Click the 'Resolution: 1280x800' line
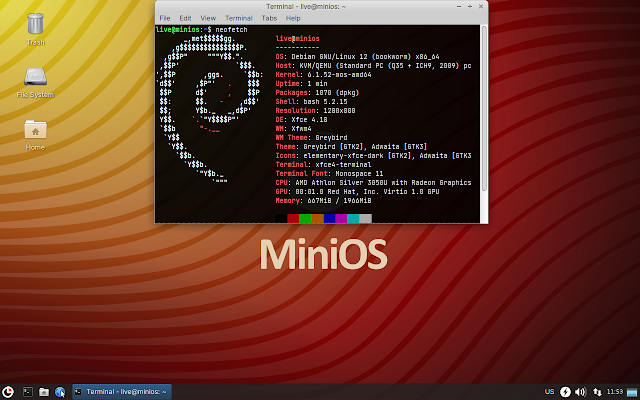The width and height of the screenshot is (640, 400). pos(316,111)
